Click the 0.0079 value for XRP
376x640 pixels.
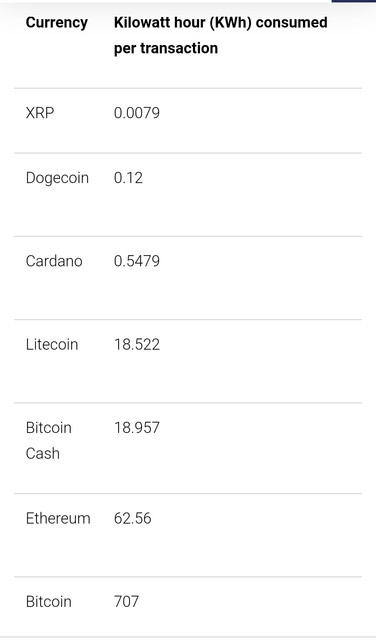click(137, 113)
